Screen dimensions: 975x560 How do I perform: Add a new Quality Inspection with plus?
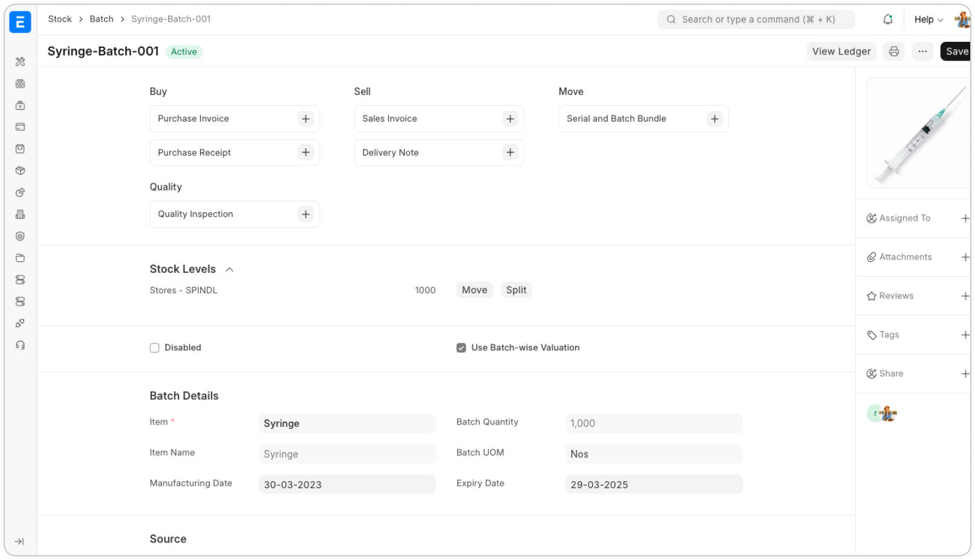tap(305, 215)
